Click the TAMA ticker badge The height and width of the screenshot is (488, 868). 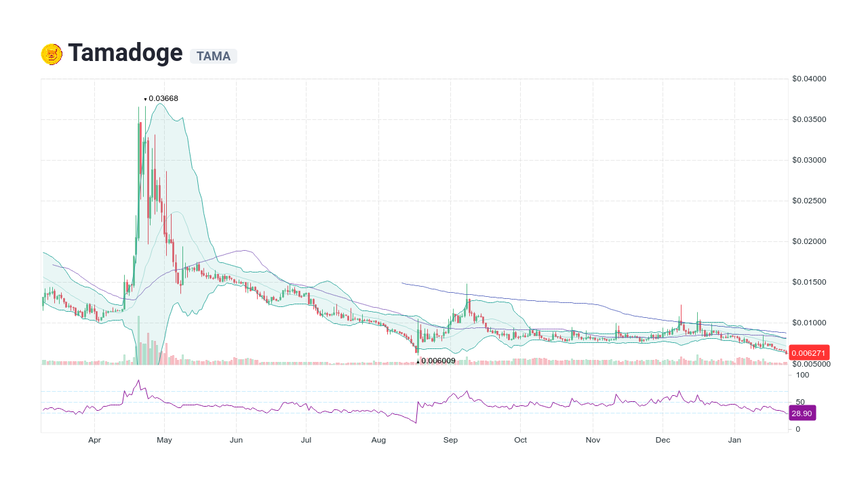(214, 56)
